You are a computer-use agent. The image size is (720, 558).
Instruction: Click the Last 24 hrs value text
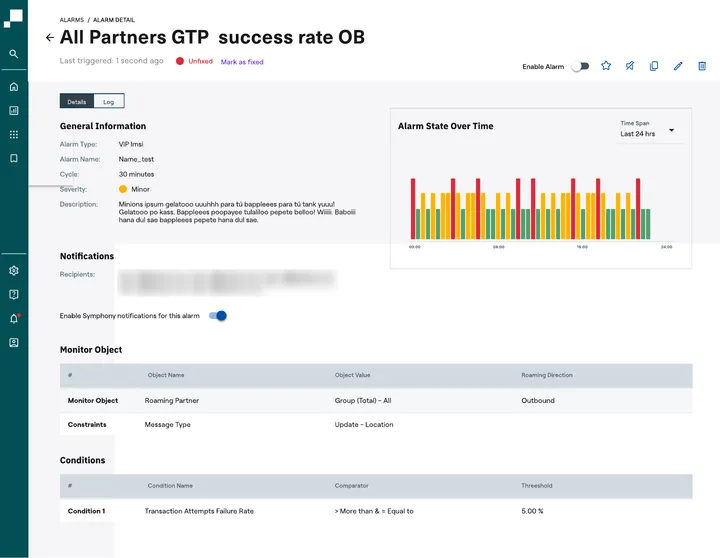pyautogui.click(x=637, y=134)
